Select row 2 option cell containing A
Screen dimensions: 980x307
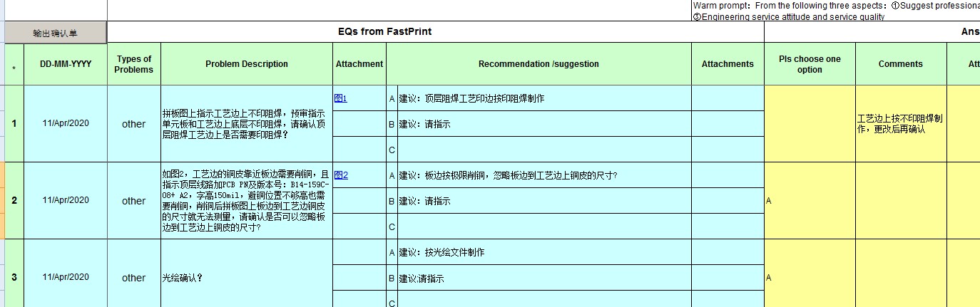810,201
